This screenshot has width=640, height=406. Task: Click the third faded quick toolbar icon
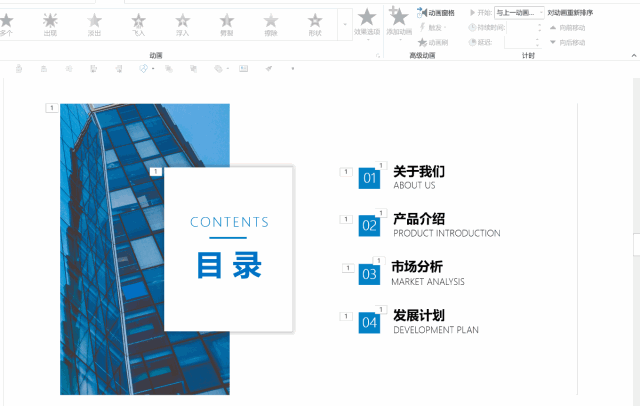(69, 69)
